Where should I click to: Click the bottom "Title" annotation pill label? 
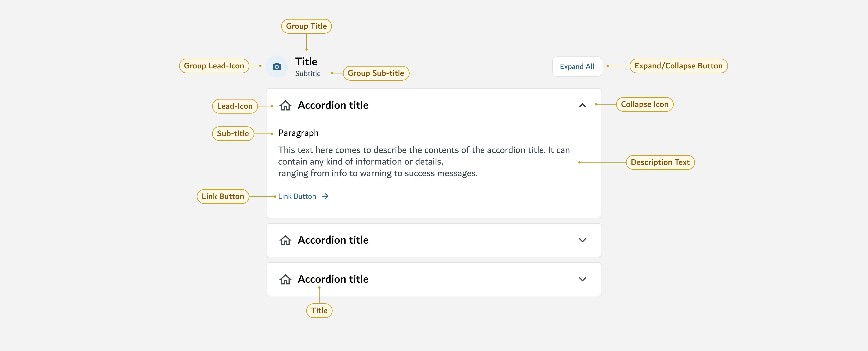[x=319, y=311]
